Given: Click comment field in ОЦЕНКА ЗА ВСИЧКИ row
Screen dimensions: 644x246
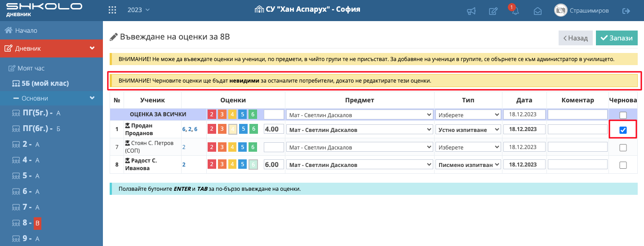Looking at the screenshot, I should [578, 115].
